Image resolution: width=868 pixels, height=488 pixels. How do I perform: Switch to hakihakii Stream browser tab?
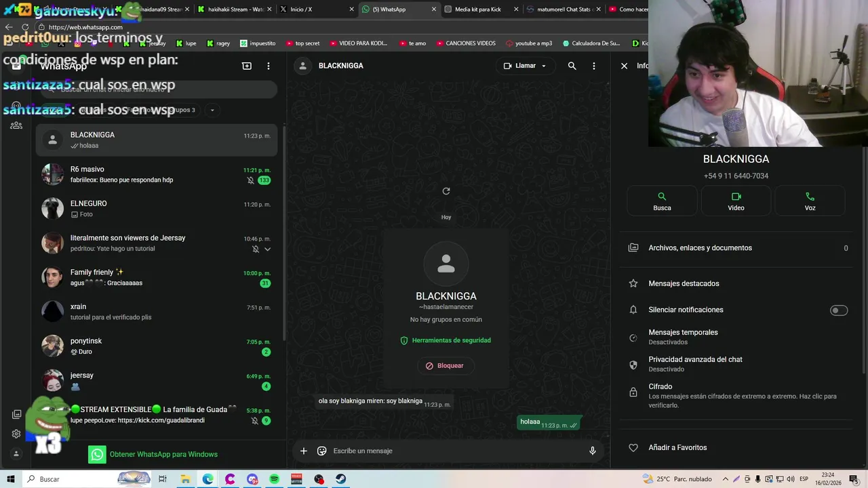click(234, 9)
